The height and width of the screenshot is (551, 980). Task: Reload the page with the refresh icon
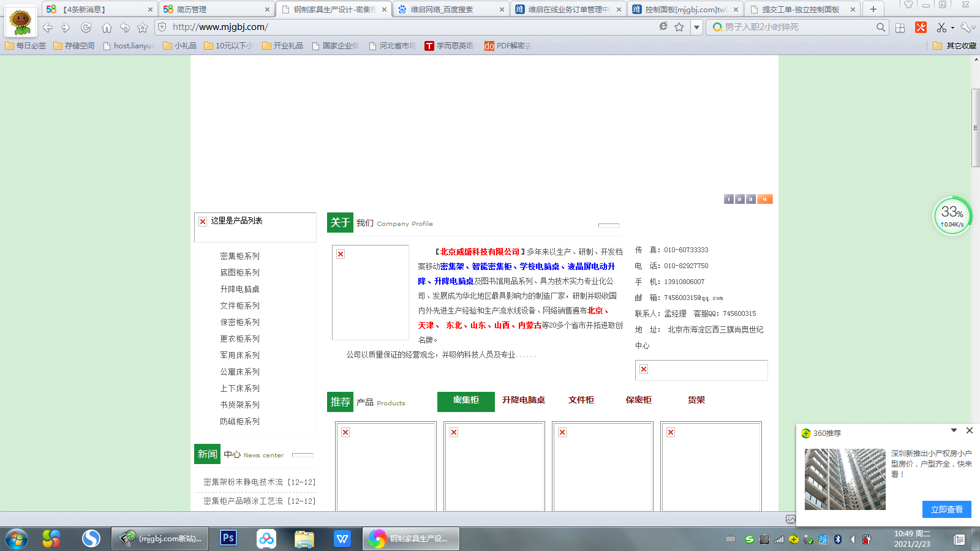click(86, 28)
